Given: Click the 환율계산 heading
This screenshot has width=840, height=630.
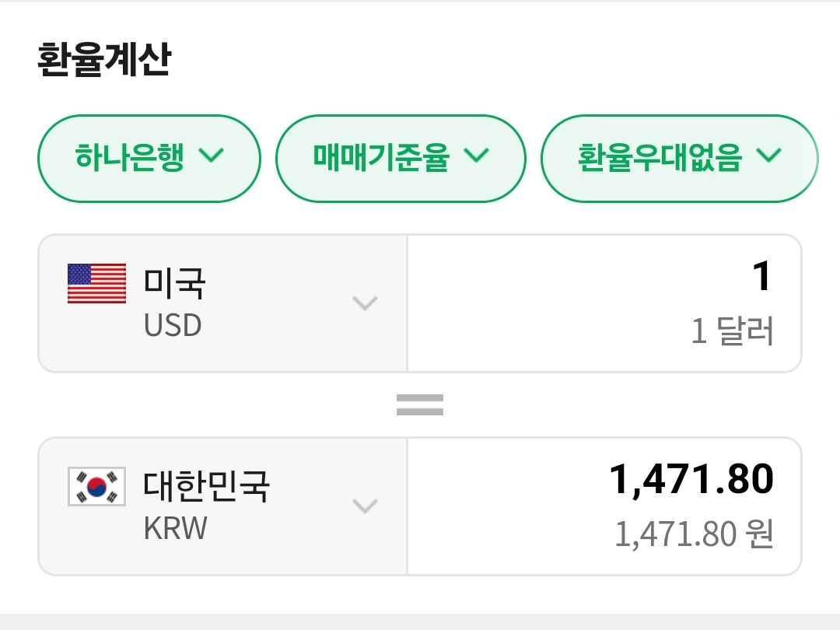Looking at the screenshot, I should [x=103, y=60].
